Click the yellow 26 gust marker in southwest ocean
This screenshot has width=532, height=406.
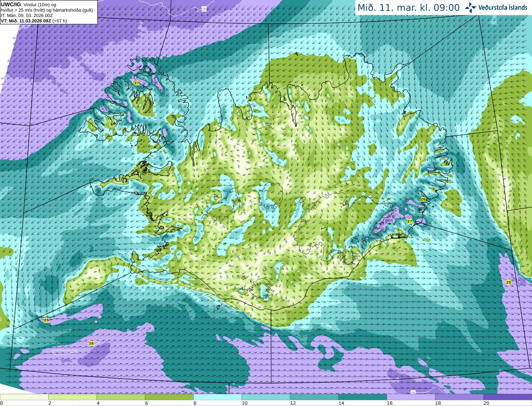click(x=91, y=343)
